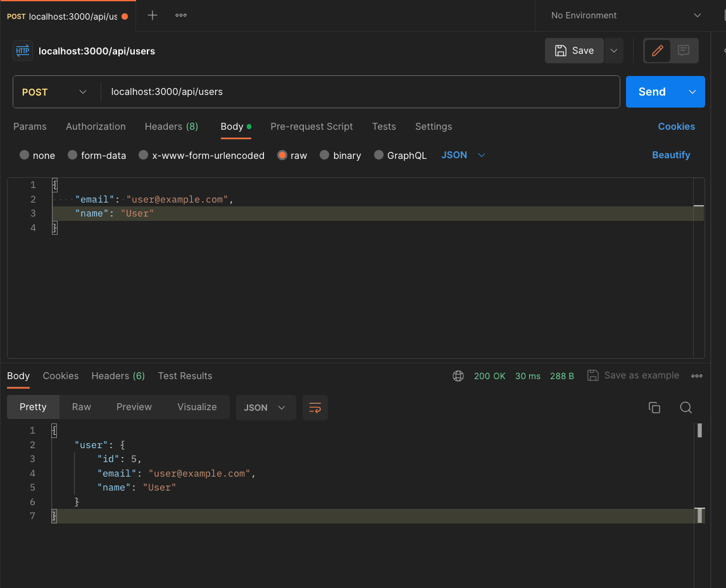Search the response with magnifier icon
Screen dimensions: 726x588
point(685,408)
